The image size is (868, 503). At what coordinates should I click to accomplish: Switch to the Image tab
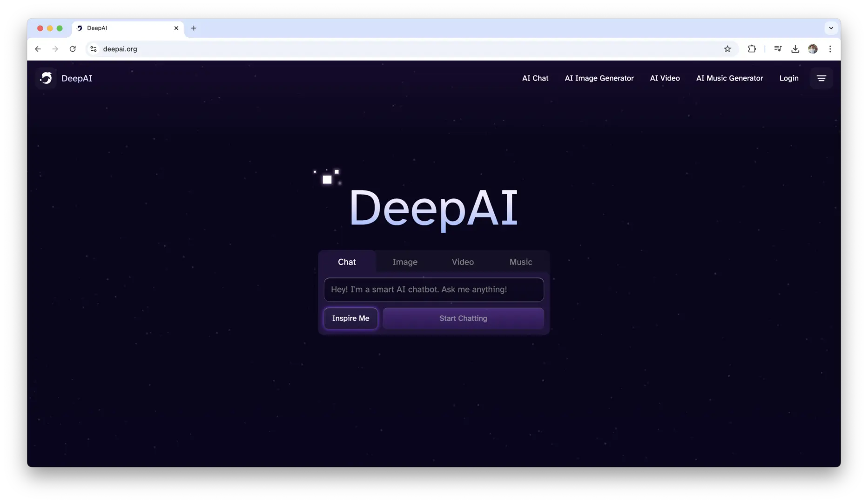(404, 262)
